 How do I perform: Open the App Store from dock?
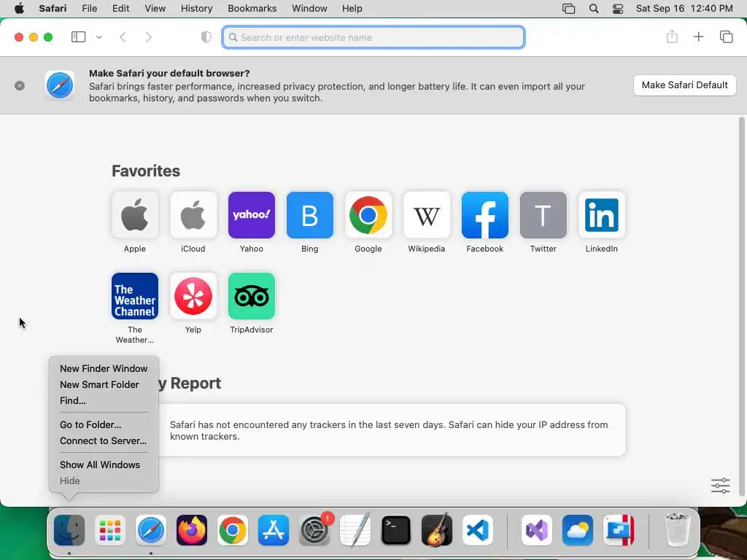(x=274, y=530)
